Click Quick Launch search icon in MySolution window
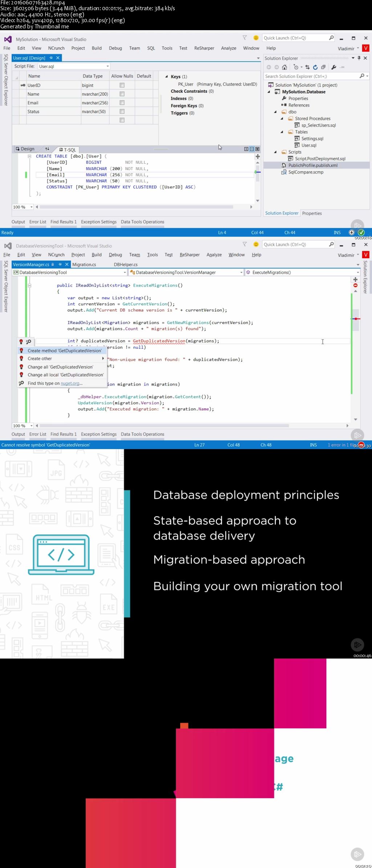372x868 pixels. coord(331,38)
